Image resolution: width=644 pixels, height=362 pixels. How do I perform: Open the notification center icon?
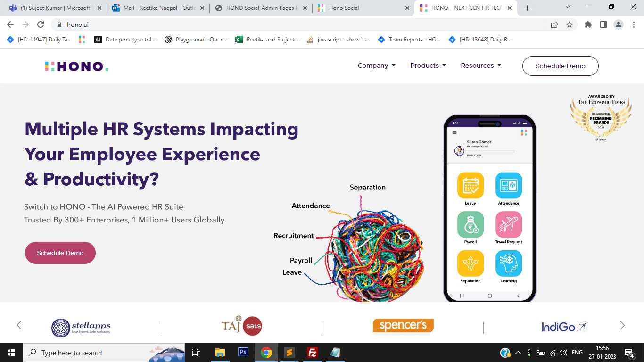[x=629, y=353]
